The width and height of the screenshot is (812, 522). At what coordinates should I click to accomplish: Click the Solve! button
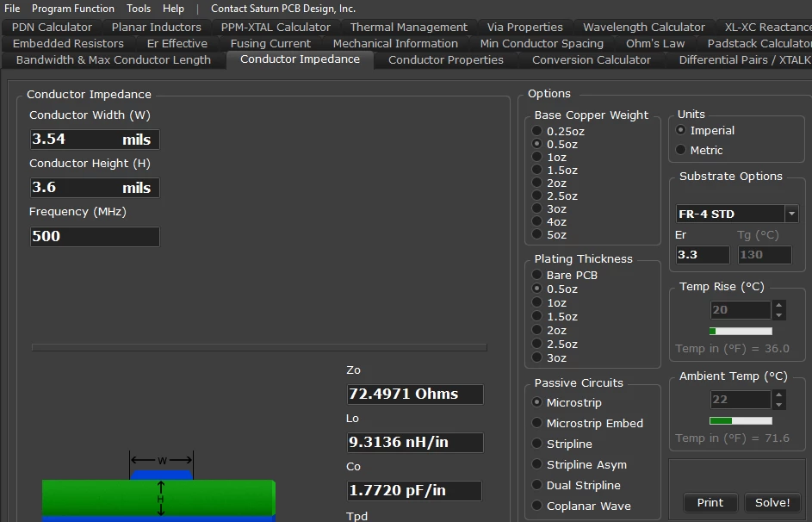[772, 502]
